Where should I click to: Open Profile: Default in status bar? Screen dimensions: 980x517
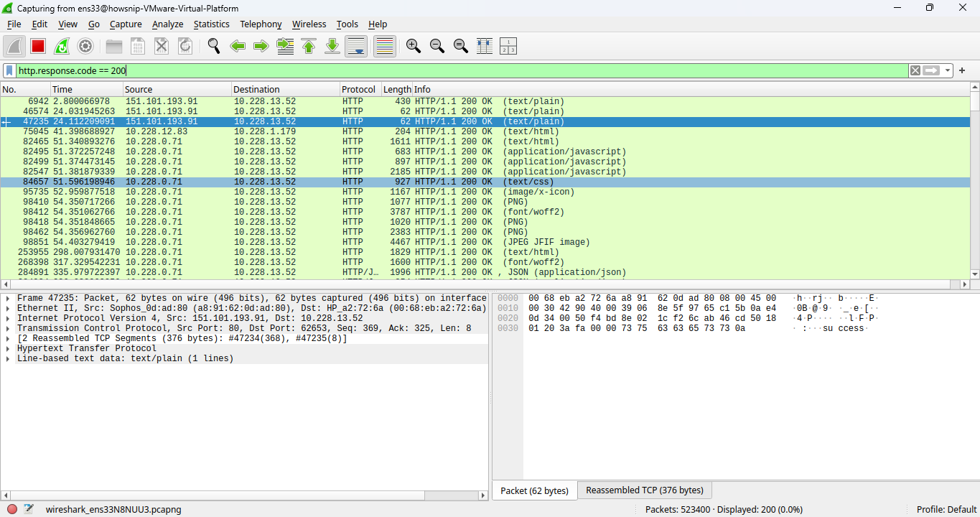(946, 509)
